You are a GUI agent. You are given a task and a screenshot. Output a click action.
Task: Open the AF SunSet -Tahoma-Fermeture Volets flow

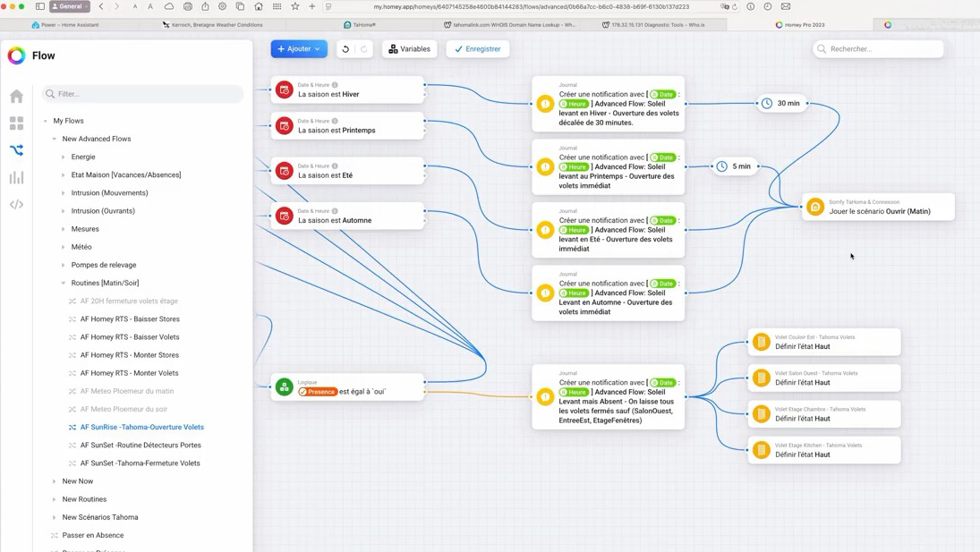click(x=140, y=463)
